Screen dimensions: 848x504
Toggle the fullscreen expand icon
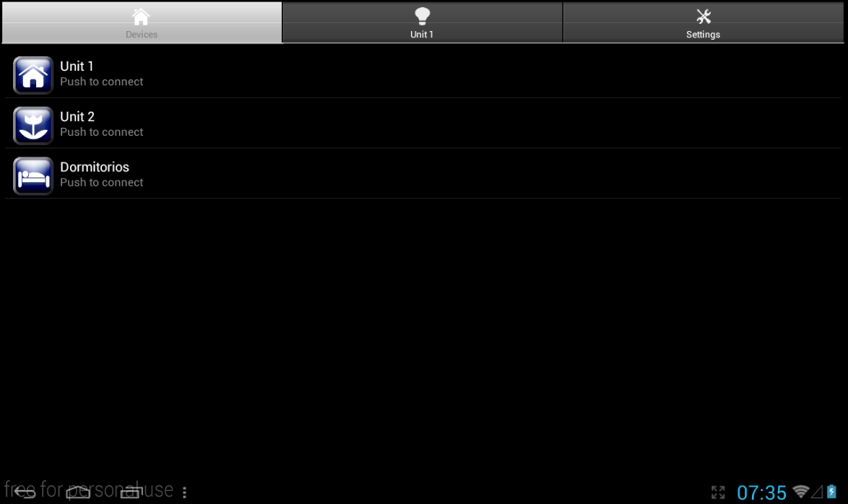(718, 492)
